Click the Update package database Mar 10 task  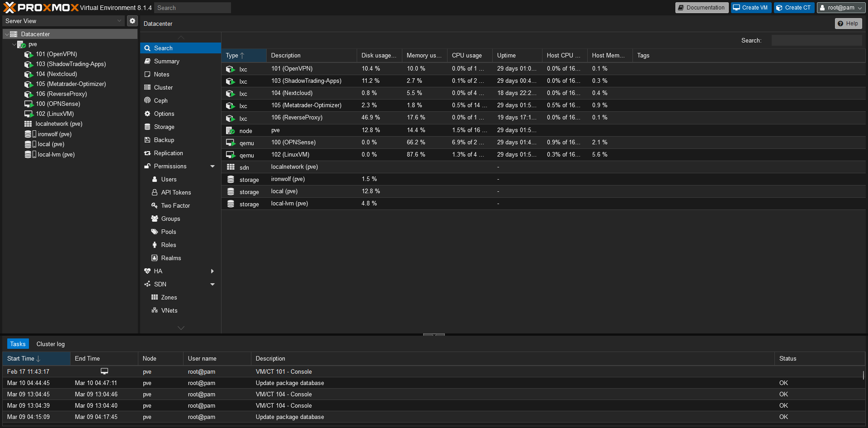pos(434,383)
